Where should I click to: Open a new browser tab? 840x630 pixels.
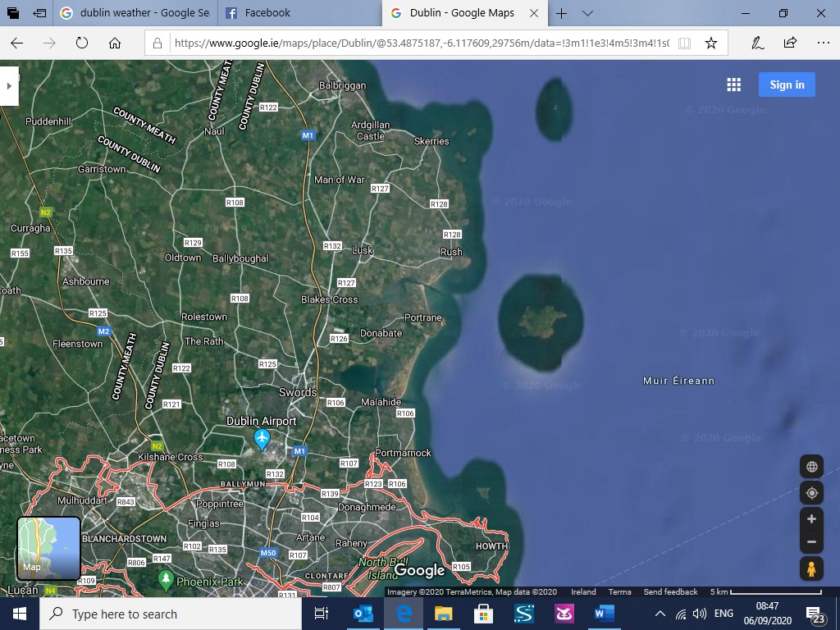point(561,13)
